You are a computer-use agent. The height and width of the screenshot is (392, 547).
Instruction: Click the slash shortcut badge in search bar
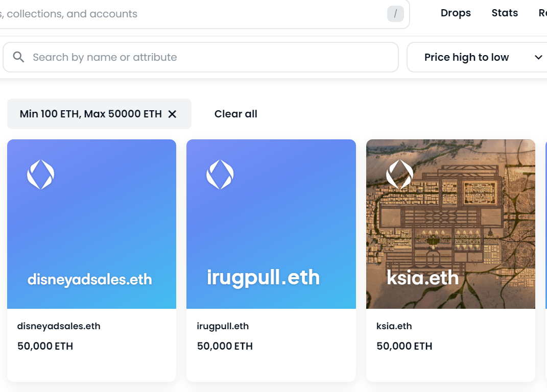(395, 14)
